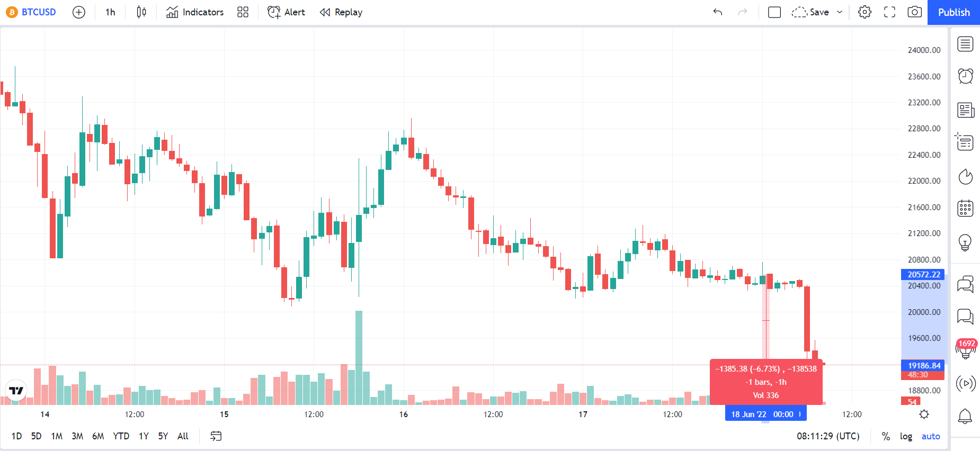Open the Notifications bell icon
The image size is (980, 451).
(x=965, y=416)
